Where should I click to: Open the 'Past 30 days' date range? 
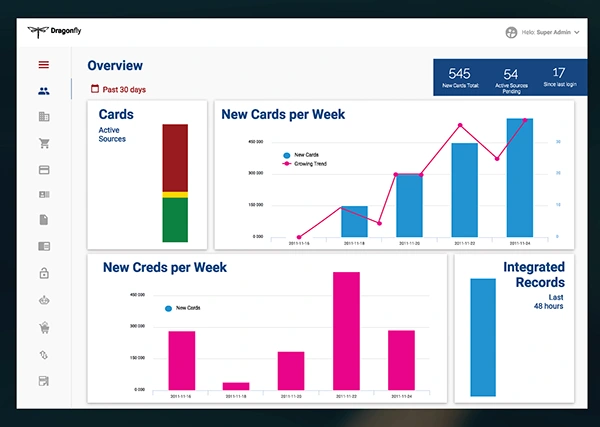[124, 90]
